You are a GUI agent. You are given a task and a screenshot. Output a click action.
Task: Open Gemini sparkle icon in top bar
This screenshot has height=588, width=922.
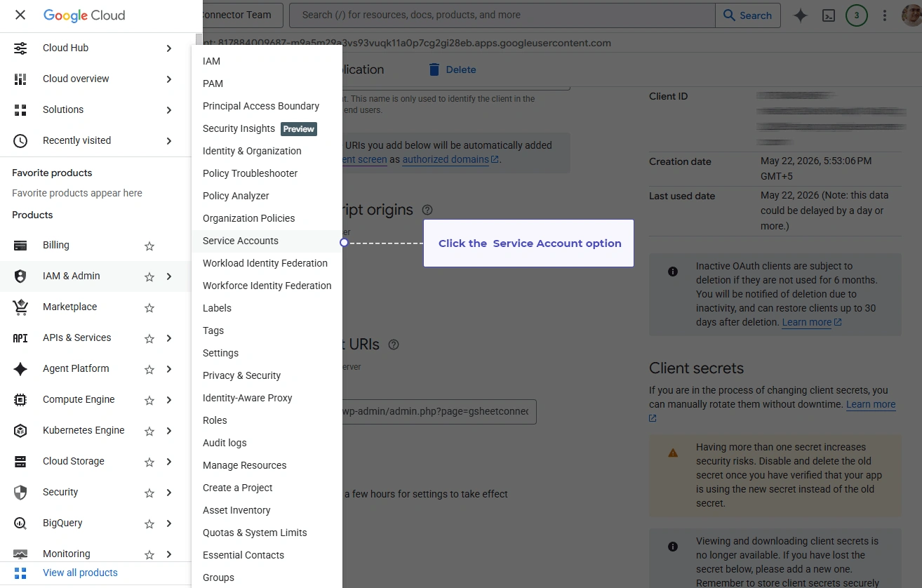801,15
